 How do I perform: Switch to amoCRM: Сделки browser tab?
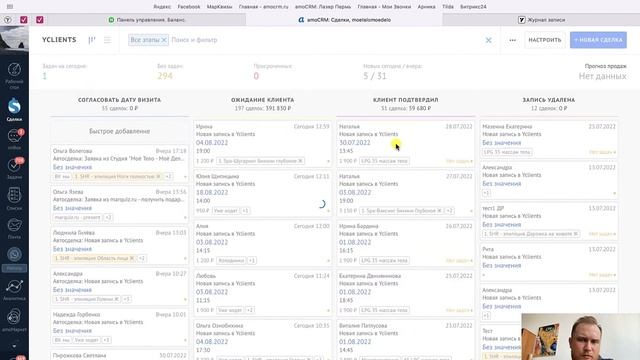pyautogui.click(x=344, y=20)
